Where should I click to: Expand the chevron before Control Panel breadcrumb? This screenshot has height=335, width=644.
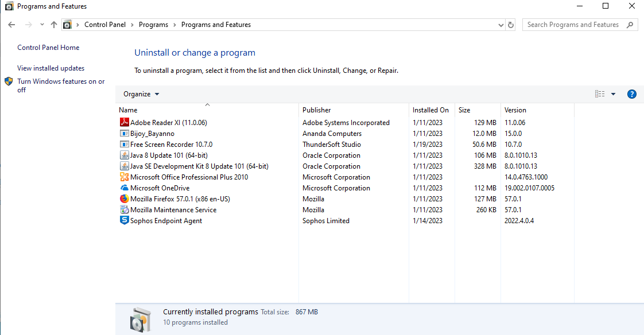click(x=77, y=25)
